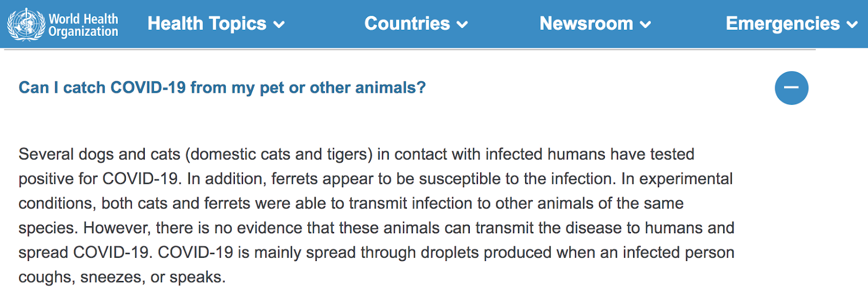Click the arrow beside Emergencies

852,24
